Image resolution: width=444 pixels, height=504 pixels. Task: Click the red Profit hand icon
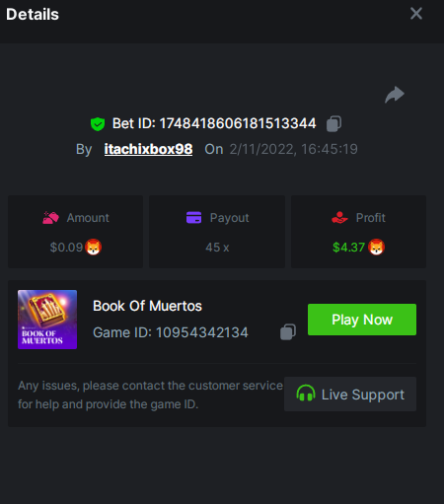(339, 218)
